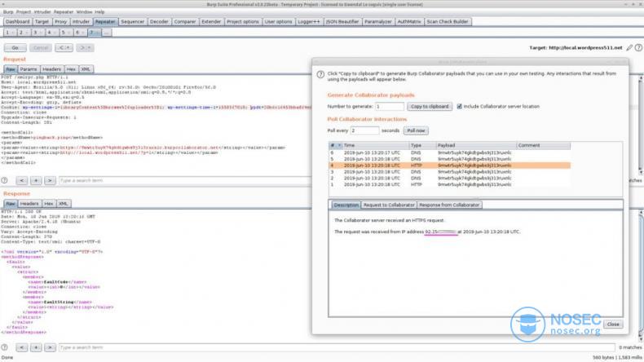Click request search term field
This screenshot has width=644, height=362.
click(185, 180)
